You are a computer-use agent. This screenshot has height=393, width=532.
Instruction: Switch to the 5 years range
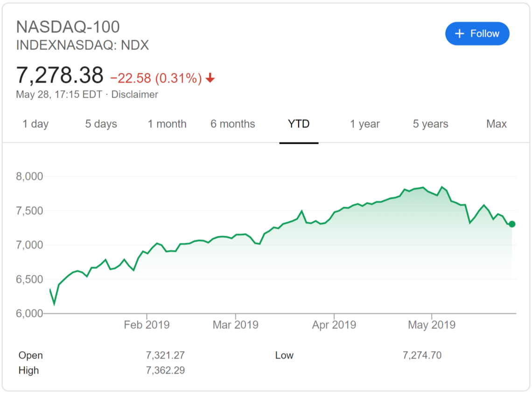click(430, 124)
